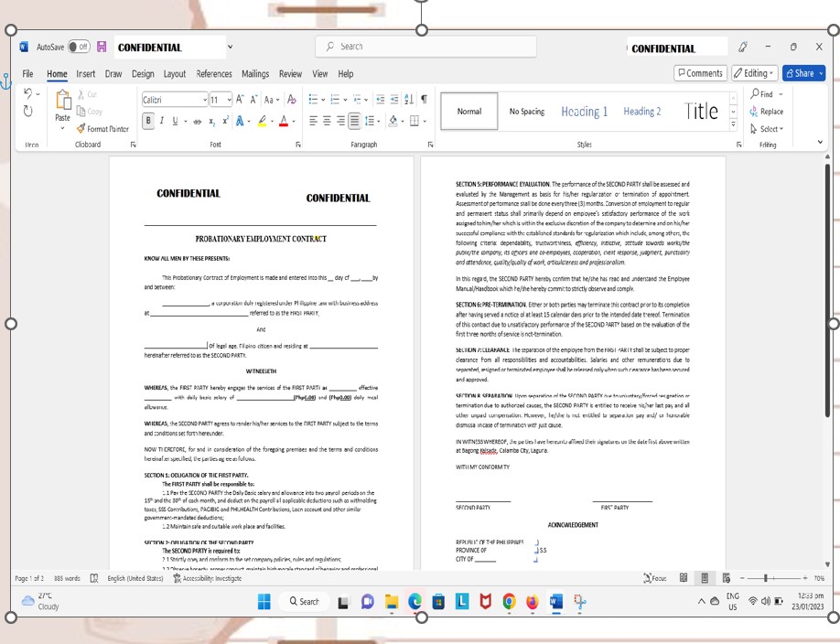The height and width of the screenshot is (644, 840).
Task: Click the Multilevel List icon
Action: 358,99
